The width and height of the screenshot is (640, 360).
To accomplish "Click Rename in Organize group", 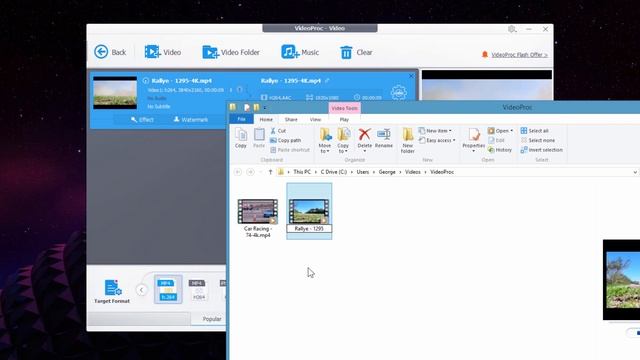I will pyautogui.click(x=384, y=138).
